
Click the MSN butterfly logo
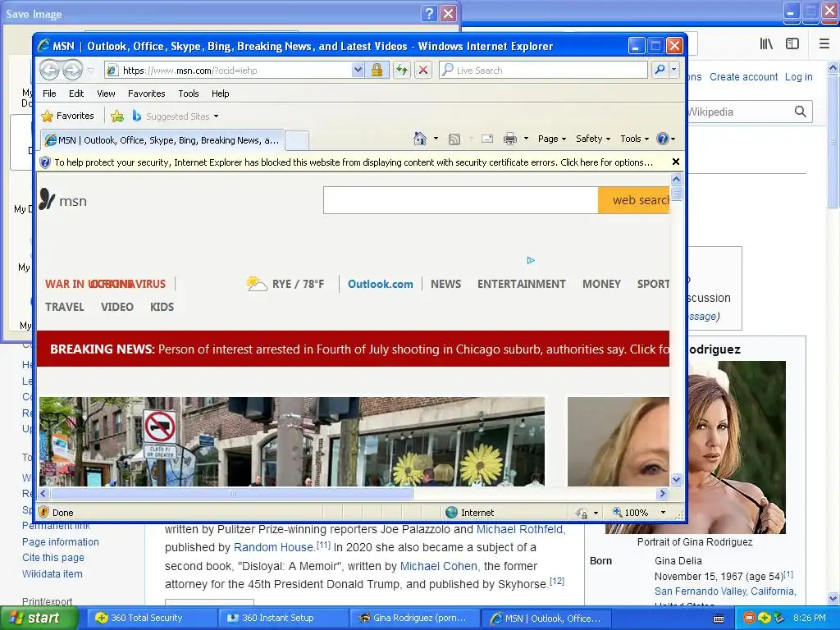pyautogui.click(x=47, y=199)
